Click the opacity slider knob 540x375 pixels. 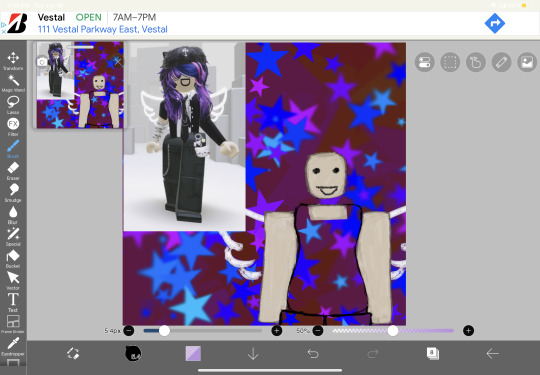393,331
